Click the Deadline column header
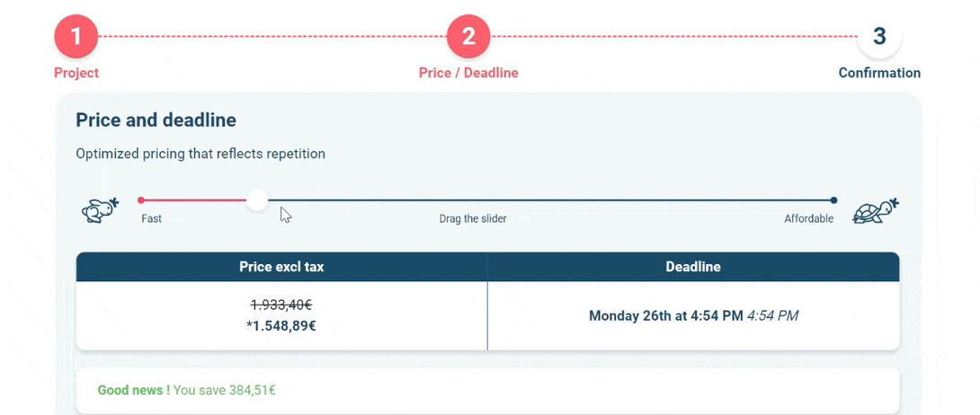The width and height of the screenshot is (980, 415). tap(693, 267)
